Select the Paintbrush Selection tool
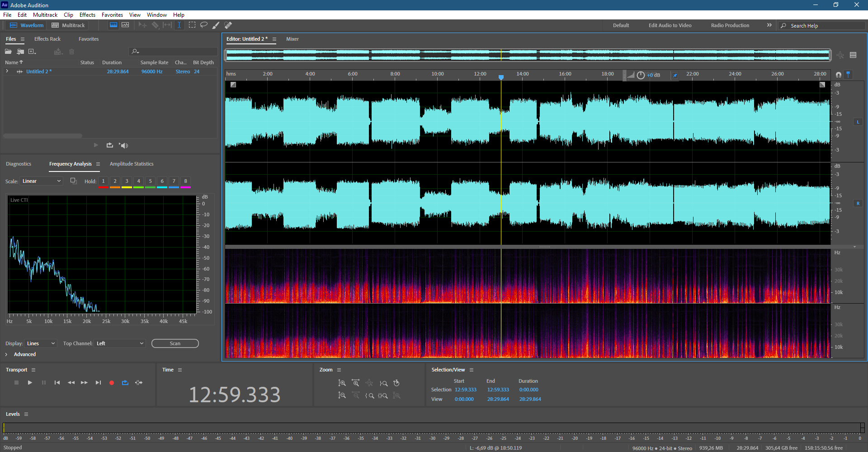Screen dimensions: 868x452 click(216, 25)
